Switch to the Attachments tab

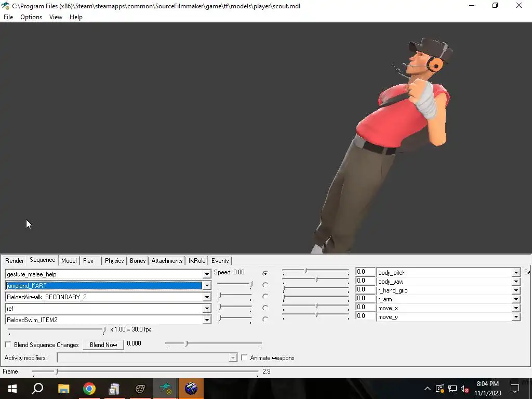click(167, 261)
